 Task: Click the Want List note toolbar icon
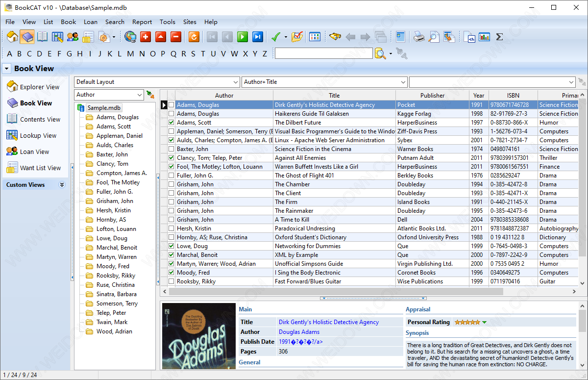point(88,37)
